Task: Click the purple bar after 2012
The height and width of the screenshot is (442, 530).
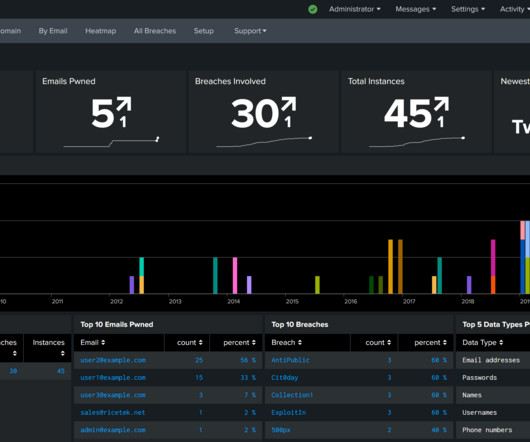Action: tap(132, 285)
